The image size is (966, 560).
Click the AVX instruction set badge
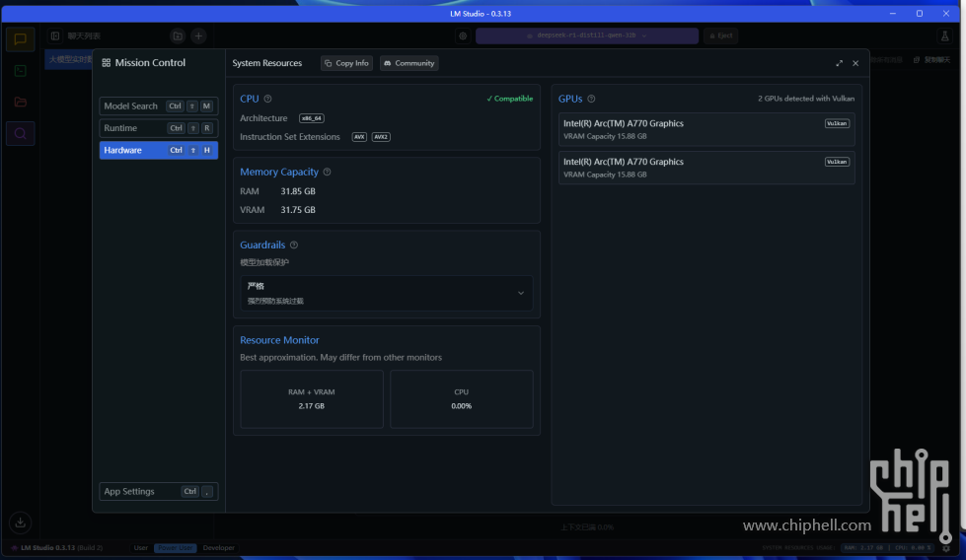pos(359,137)
